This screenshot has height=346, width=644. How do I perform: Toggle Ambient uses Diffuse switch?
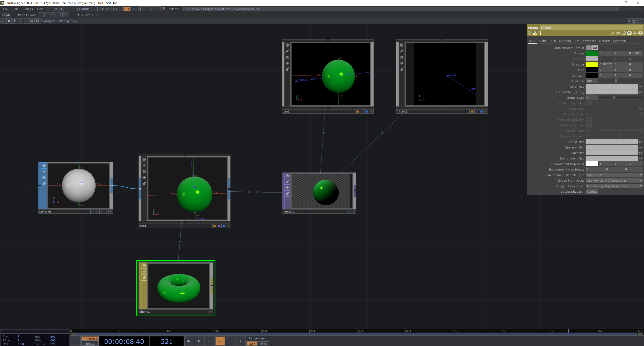[592, 48]
